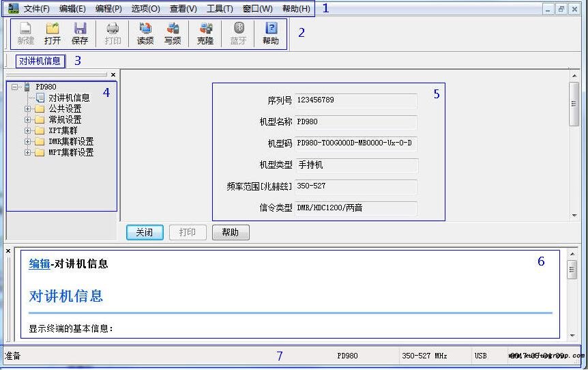588x370 pixels.
Task: Click USB in the status bar
Action: click(x=480, y=356)
